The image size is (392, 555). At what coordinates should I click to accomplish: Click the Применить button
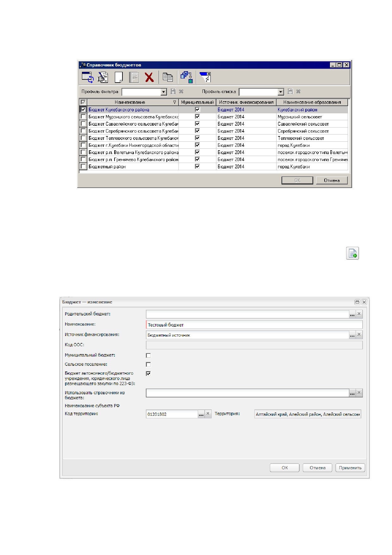[350, 468]
